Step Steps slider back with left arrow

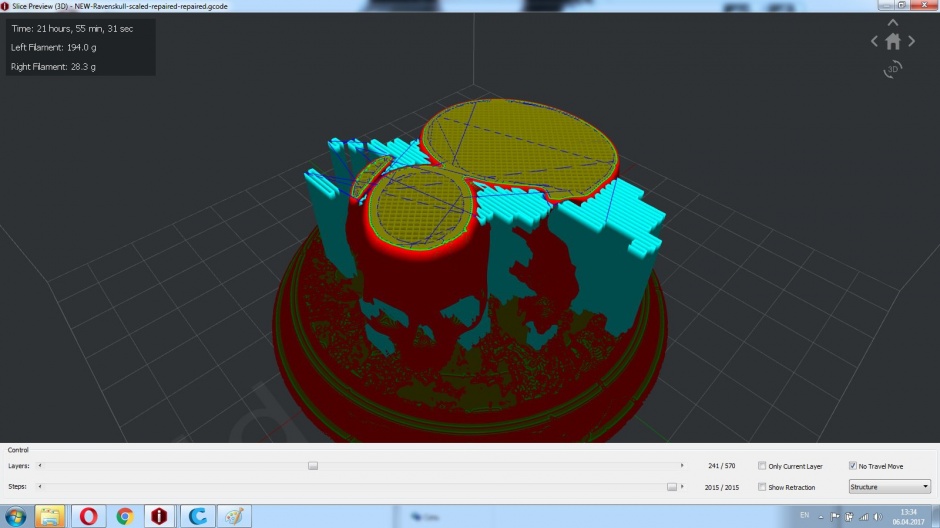(40, 487)
